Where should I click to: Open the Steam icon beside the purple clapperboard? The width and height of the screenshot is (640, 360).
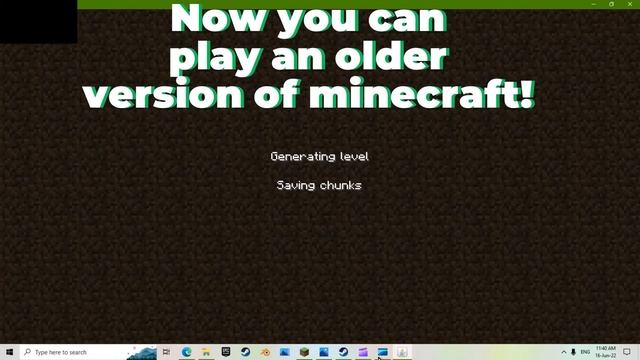[343, 352]
